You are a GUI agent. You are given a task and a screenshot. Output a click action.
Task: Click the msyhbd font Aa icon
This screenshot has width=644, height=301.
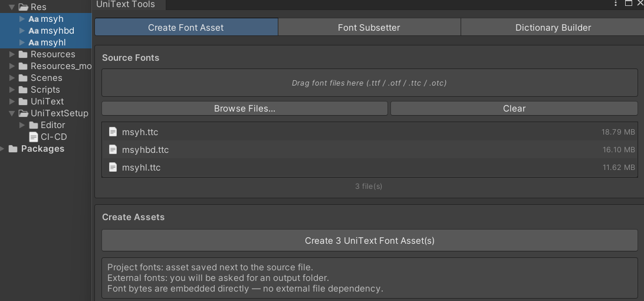coord(34,31)
